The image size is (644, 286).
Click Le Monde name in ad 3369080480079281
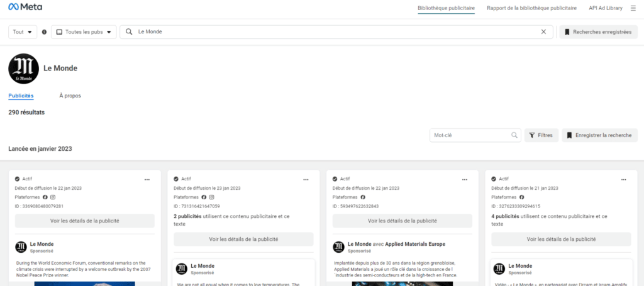42,244
